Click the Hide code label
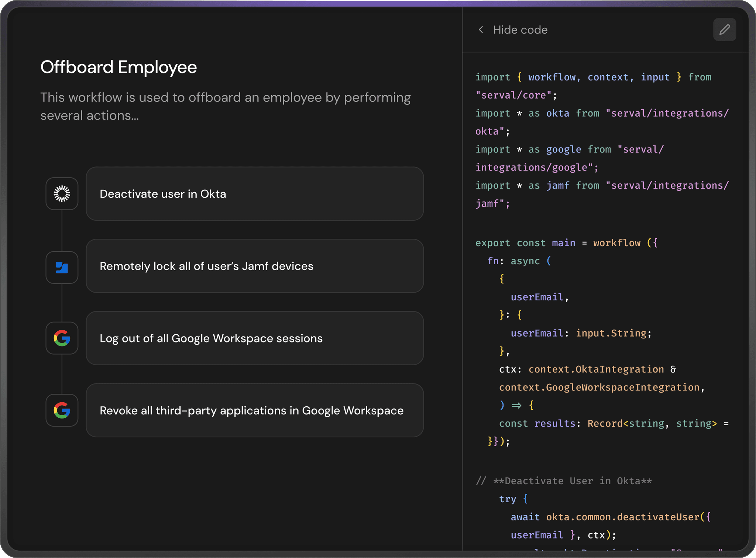This screenshot has height=558, width=756. 520,30
